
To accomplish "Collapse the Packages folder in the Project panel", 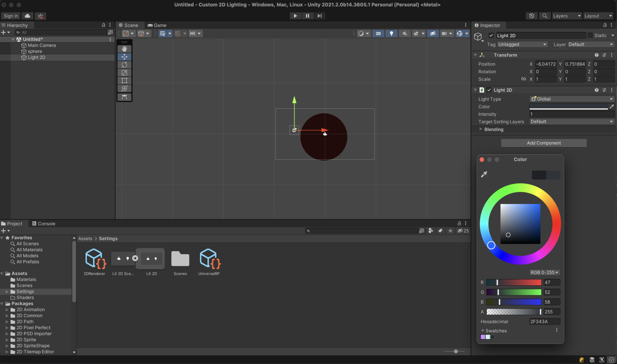I will 2,303.
